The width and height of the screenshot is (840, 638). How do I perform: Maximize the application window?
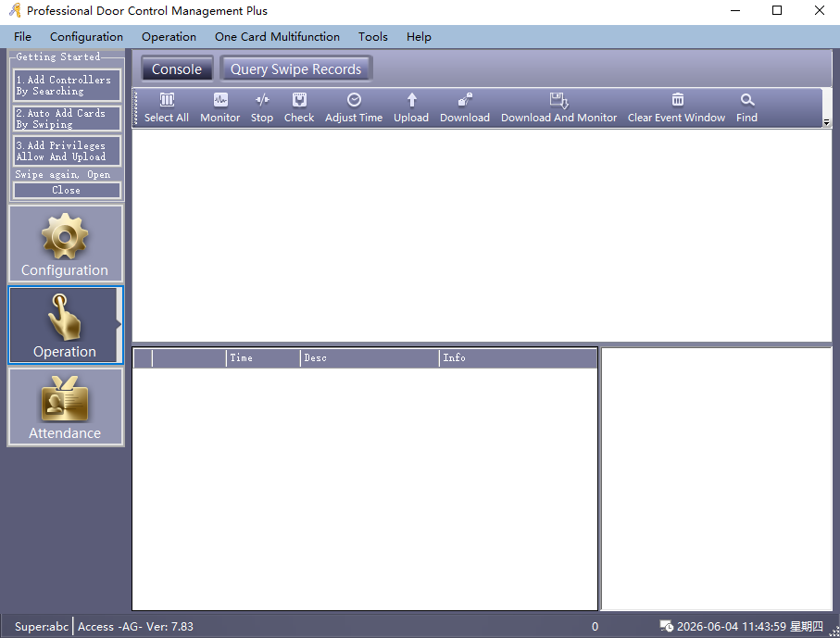click(777, 10)
